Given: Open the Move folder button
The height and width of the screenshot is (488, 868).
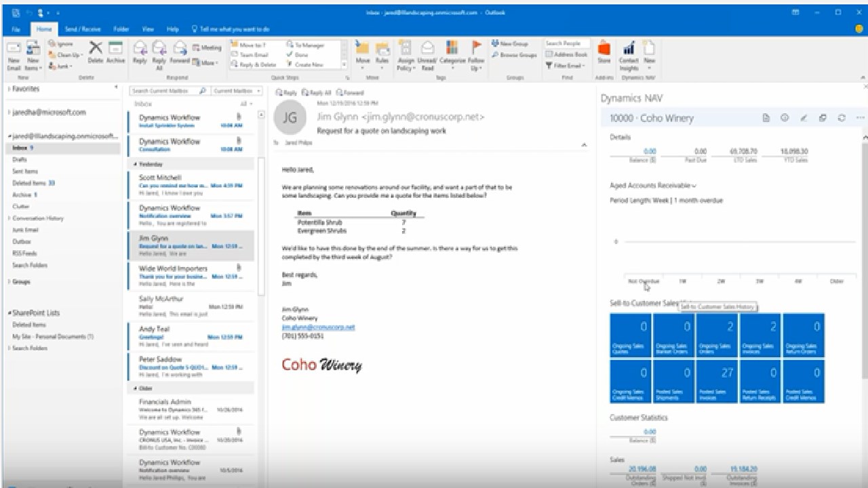Looking at the screenshot, I should point(363,55).
